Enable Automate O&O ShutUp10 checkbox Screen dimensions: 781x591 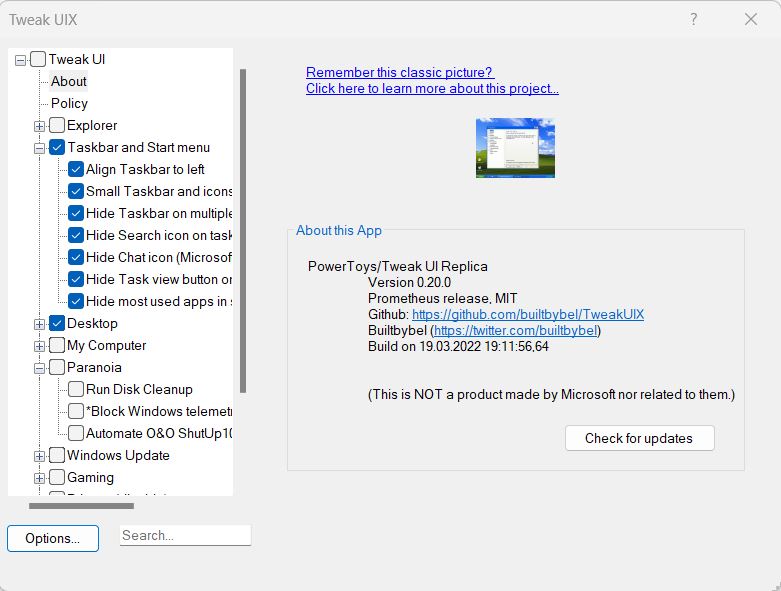pos(76,433)
